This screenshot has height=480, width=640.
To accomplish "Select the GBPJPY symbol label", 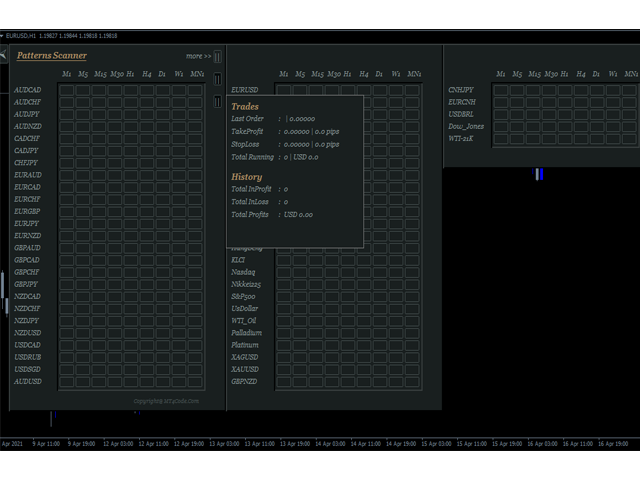I will (26, 284).
